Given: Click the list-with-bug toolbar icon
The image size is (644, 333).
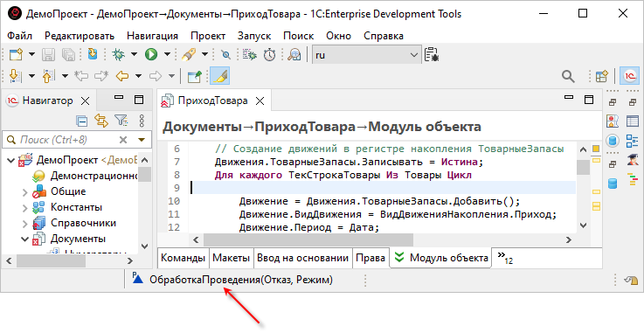Looking at the screenshot, I should pyautogui.click(x=250, y=54).
